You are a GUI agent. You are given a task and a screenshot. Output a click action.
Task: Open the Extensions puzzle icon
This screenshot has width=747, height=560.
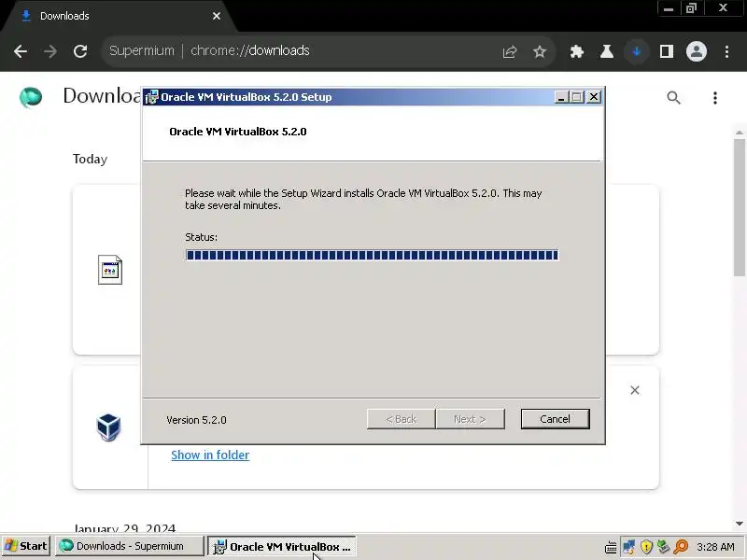577,51
